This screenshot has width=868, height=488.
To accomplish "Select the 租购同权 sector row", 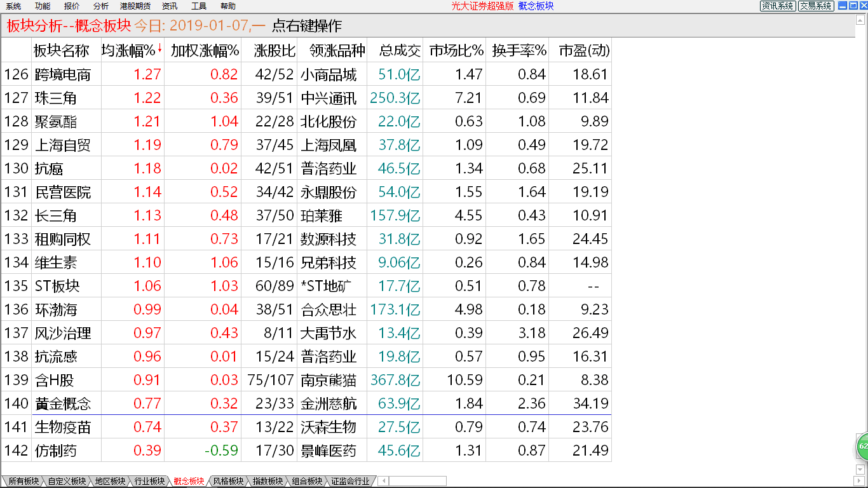I will [x=306, y=238].
